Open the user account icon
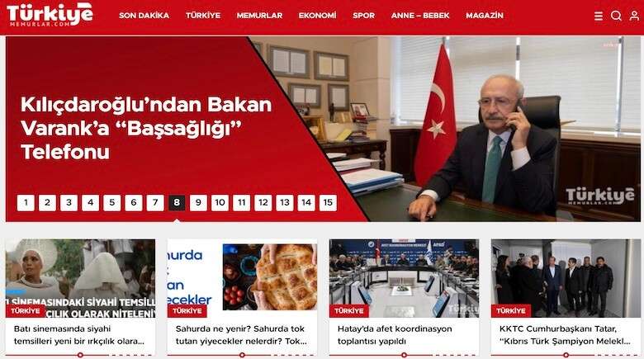Screen dimensions: 644x359 (x=635, y=16)
